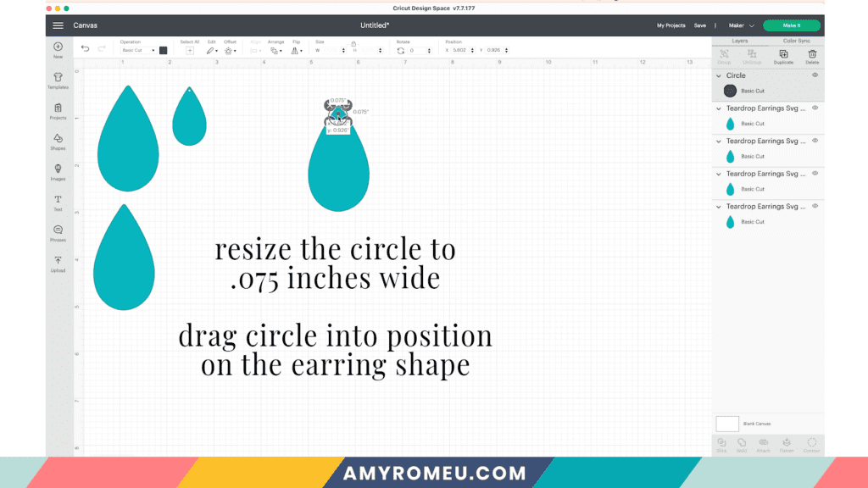The width and height of the screenshot is (868, 488).
Task: Open the Flip dropdown
Action: tap(297, 50)
